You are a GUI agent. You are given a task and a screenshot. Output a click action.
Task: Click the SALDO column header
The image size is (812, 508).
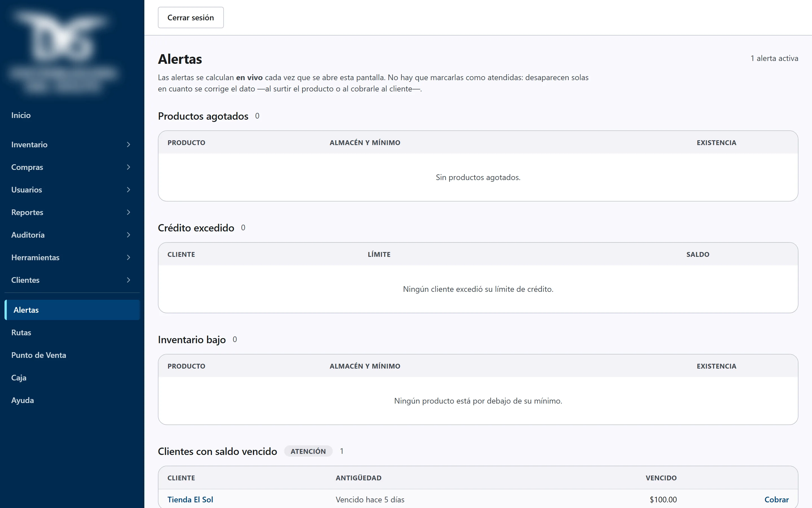click(x=698, y=254)
